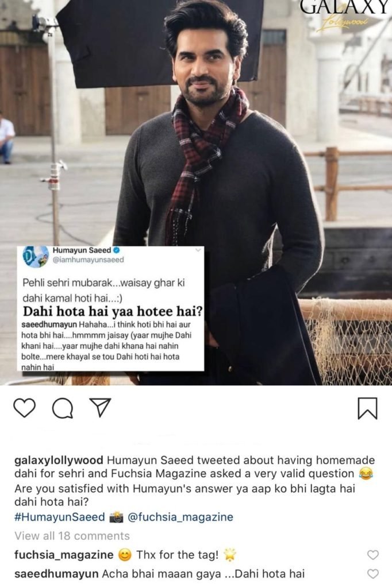The image size is (392, 588).
Task: Tap the camera emoji in caption
Action: point(116,517)
